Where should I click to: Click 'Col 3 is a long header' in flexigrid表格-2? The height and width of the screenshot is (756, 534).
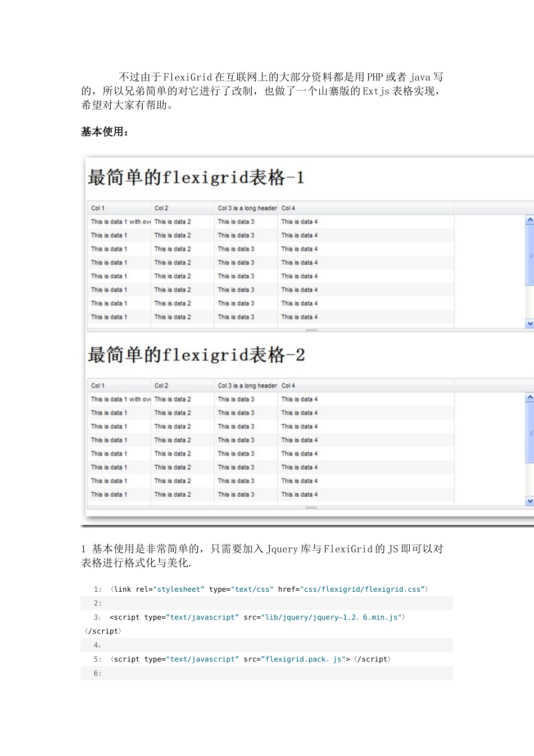(x=246, y=386)
